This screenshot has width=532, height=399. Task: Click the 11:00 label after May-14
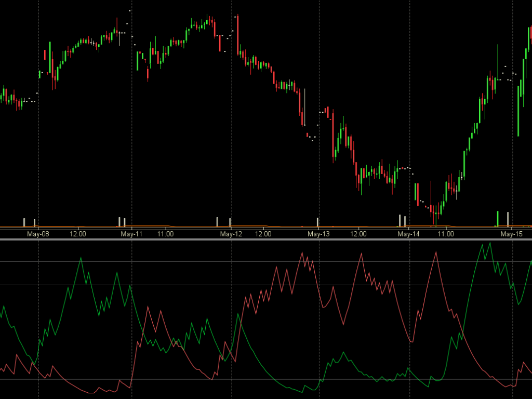click(x=446, y=234)
